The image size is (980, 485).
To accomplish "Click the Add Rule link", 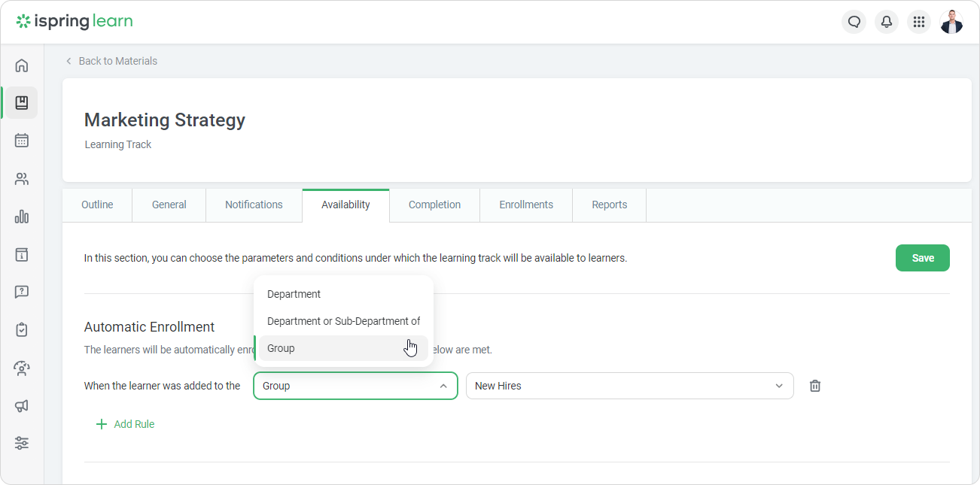I will 126,423.
